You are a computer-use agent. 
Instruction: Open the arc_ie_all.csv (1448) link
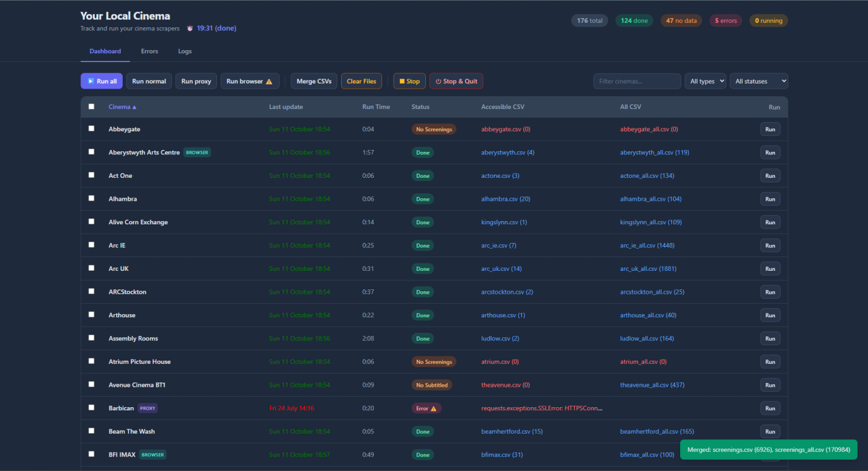click(647, 245)
